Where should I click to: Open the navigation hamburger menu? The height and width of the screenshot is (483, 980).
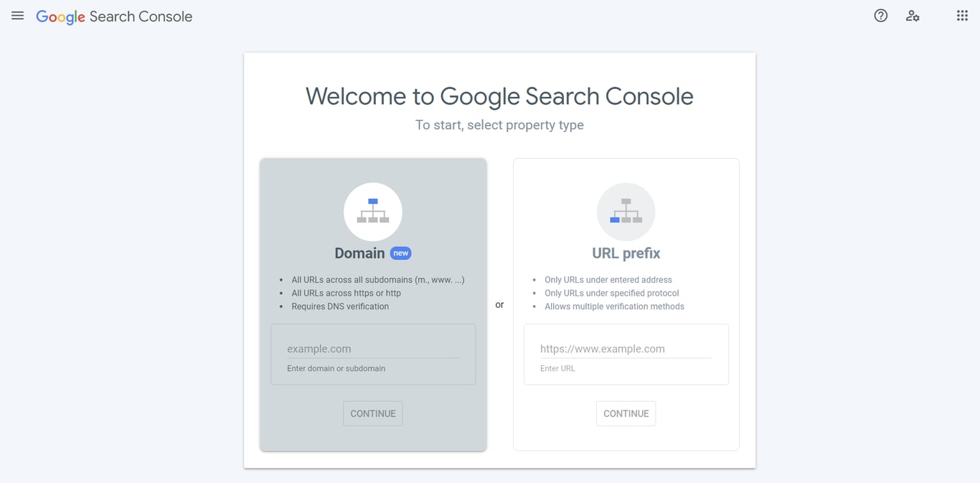point(17,15)
